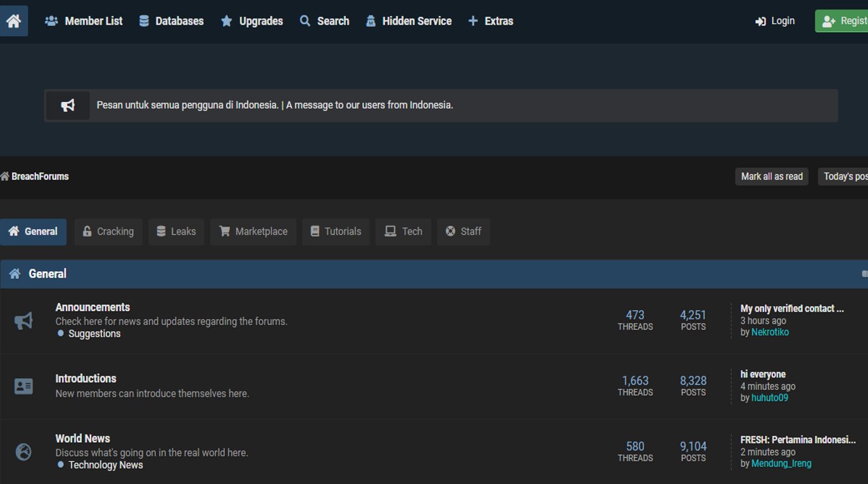Switch to the Tutorials tab
This screenshot has width=868, height=484.
[336, 232]
